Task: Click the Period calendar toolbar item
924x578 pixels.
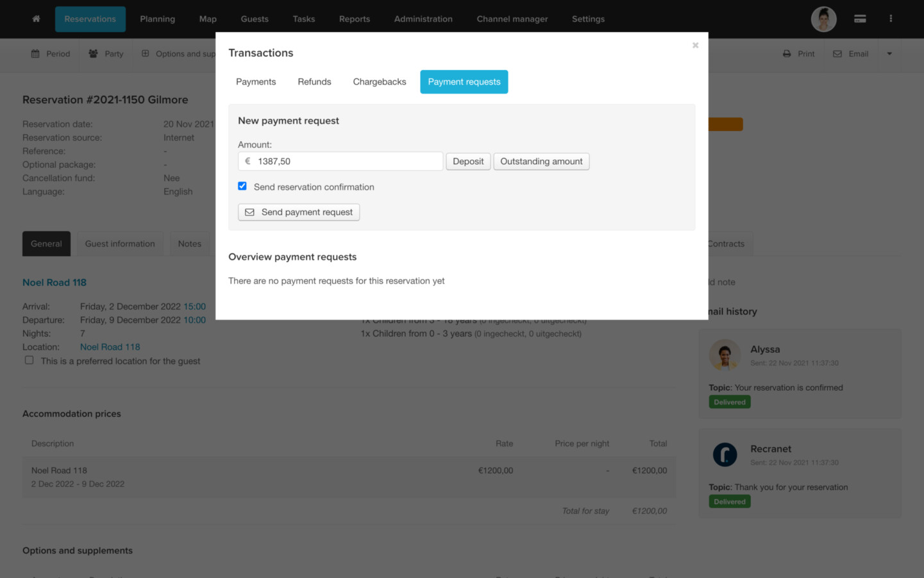Action: (51, 54)
